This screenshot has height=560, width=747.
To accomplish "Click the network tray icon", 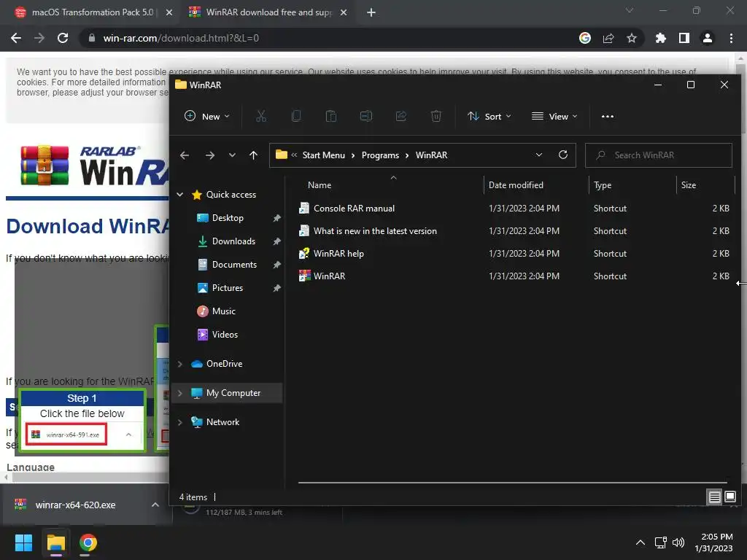I will 660,542.
